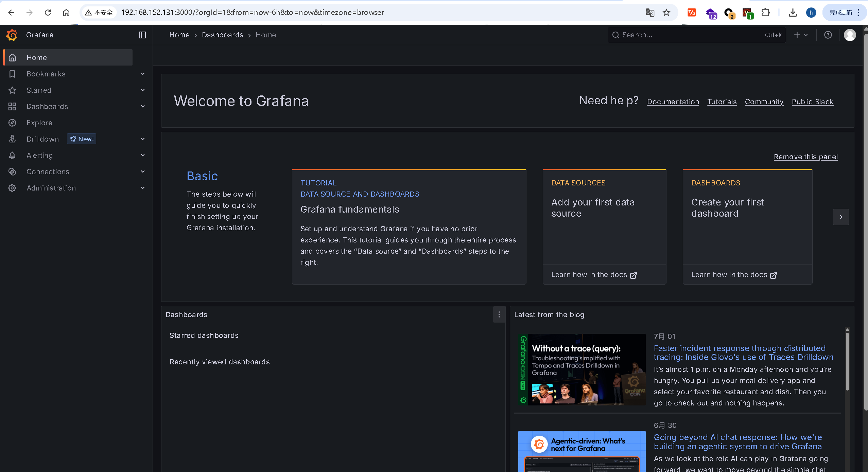868x472 pixels.
Task: Expand the Starred section chevron
Action: 143,90
